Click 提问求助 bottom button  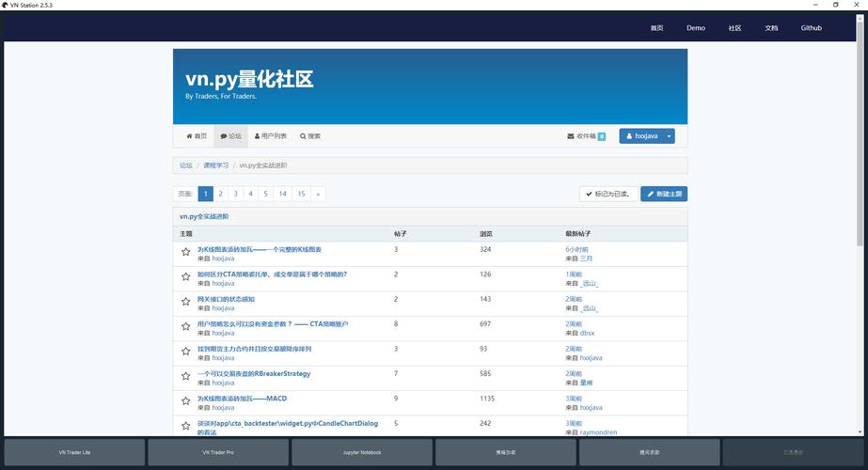[x=649, y=452]
